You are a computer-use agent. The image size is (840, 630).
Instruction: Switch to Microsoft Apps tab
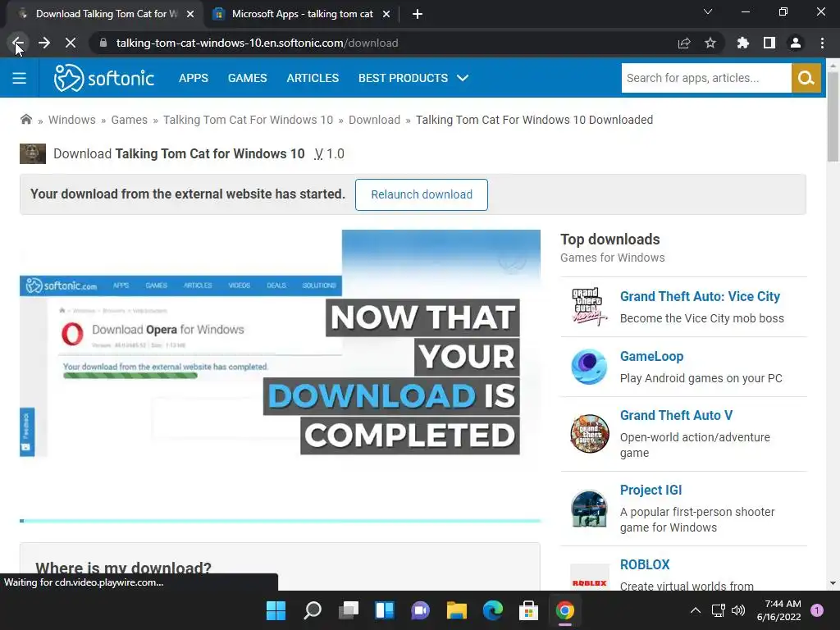303,14
